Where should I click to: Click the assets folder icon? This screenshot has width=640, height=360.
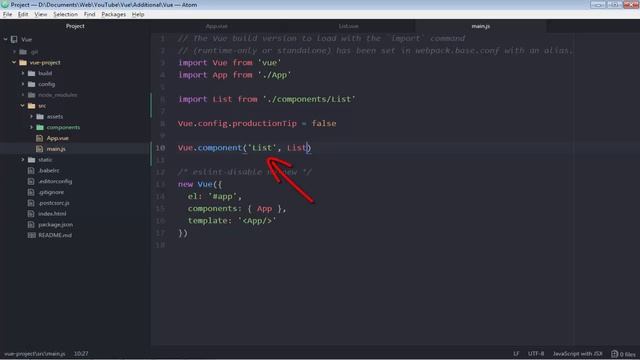(x=40, y=117)
